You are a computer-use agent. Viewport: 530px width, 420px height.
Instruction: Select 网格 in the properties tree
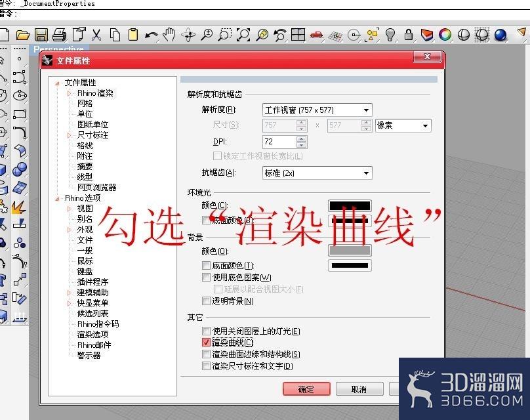(85, 103)
